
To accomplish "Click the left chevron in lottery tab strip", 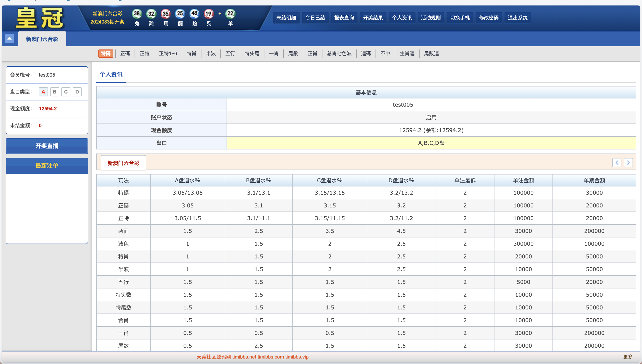I will pos(616,162).
